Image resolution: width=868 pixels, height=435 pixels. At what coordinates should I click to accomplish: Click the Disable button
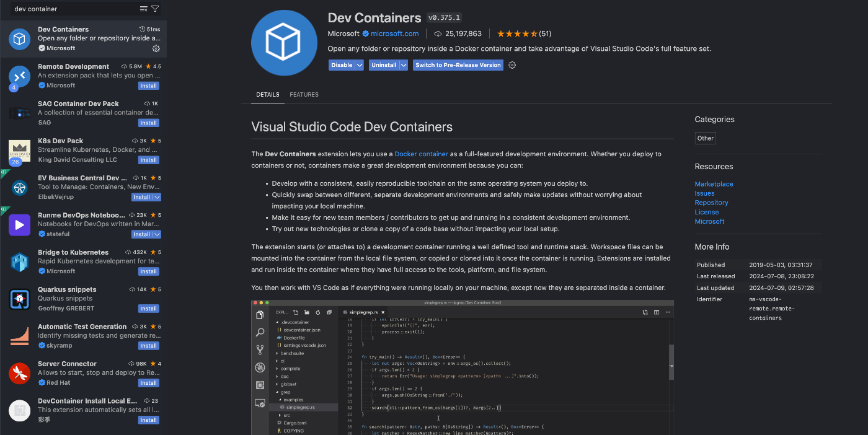pos(342,65)
